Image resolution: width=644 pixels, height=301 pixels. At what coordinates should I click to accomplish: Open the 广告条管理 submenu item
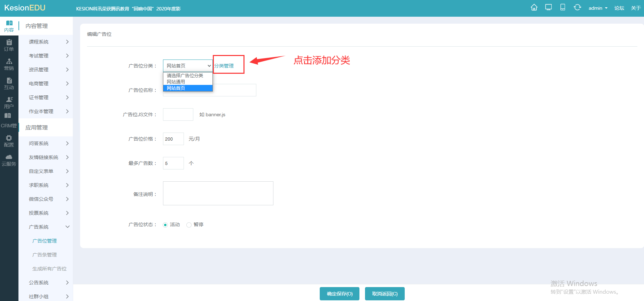45,255
